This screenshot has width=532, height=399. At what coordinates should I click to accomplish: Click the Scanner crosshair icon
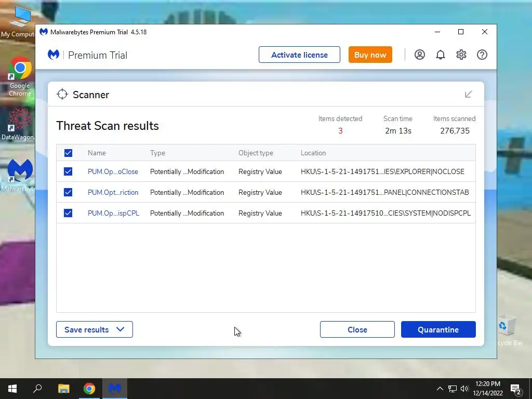point(62,95)
